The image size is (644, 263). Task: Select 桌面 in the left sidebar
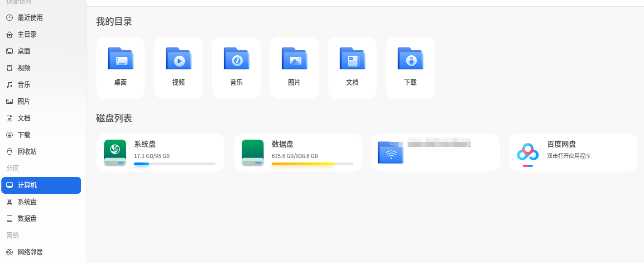[x=41, y=51]
